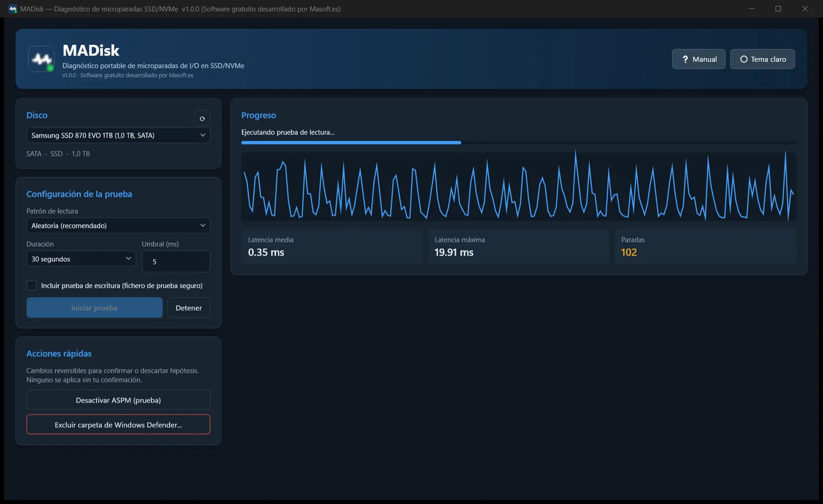The image size is (823, 504).
Task: Open the Manual help button
Action: click(699, 59)
